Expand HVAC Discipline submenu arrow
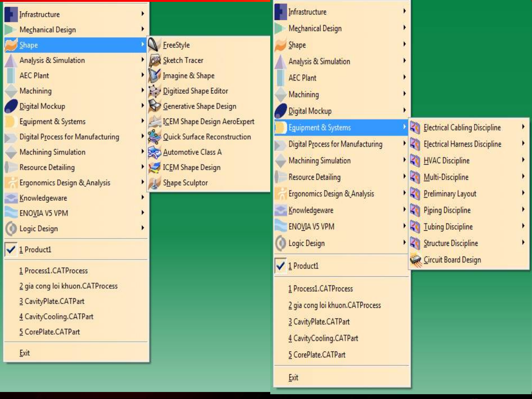Image resolution: width=532 pixels, height=399 pixels. (x=523, y=160)
